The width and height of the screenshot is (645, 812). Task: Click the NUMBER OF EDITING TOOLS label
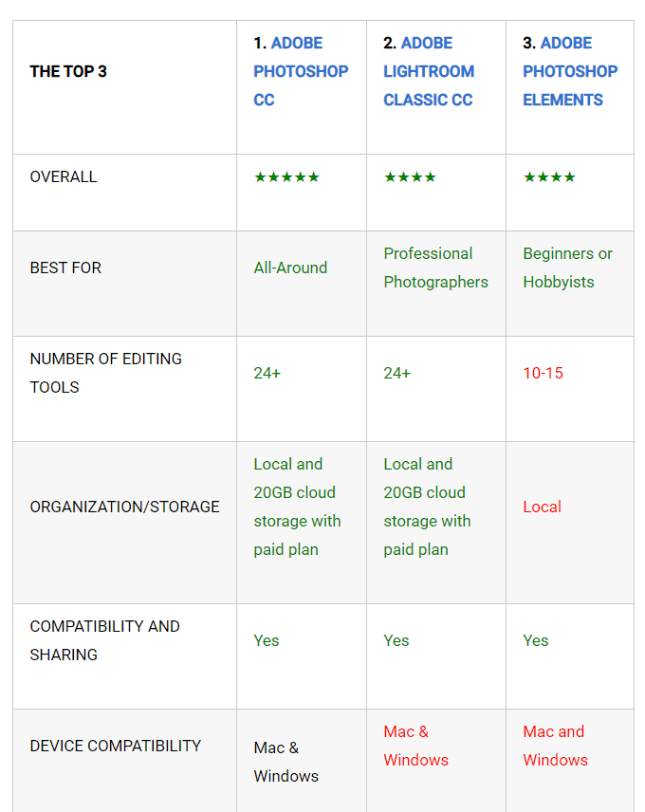pyautogui.click(x=106, y=373)
